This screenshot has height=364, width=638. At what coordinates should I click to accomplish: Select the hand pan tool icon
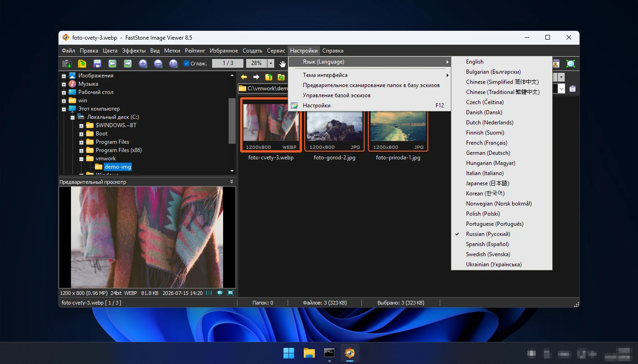pyautogui.click(x=282, y=64)
